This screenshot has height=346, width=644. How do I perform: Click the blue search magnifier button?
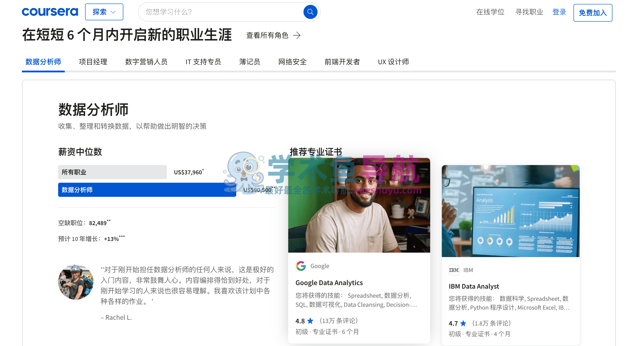pos(310,12)
